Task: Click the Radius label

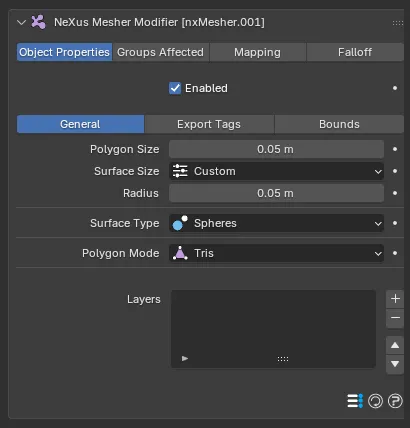Action: 141,193
